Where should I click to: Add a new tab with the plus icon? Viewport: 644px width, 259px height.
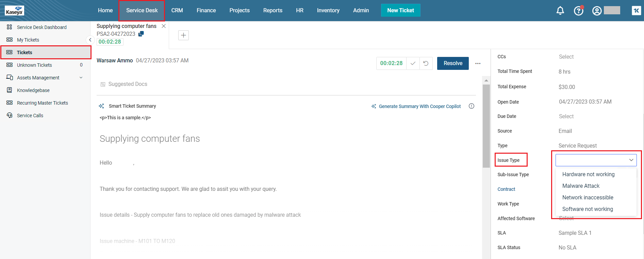pyautogui.click(x=183, y=35)
